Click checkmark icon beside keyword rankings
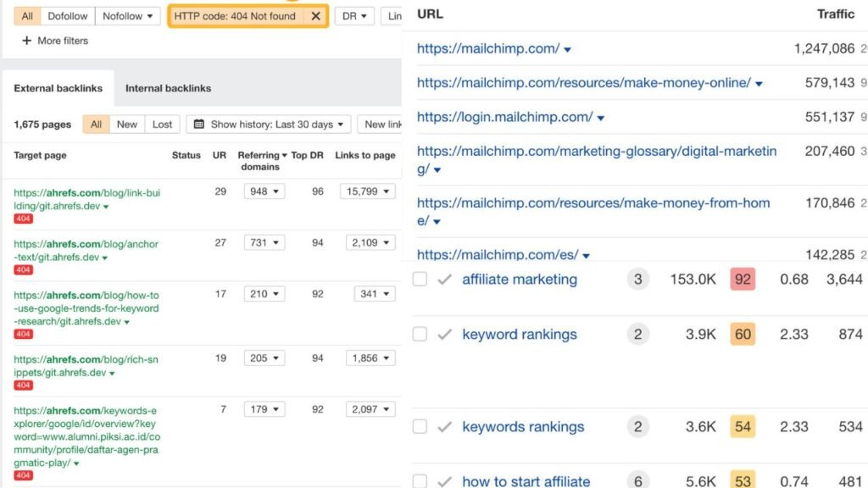The image size is (868, 488). pyautogui.click(x=444, y=335)
